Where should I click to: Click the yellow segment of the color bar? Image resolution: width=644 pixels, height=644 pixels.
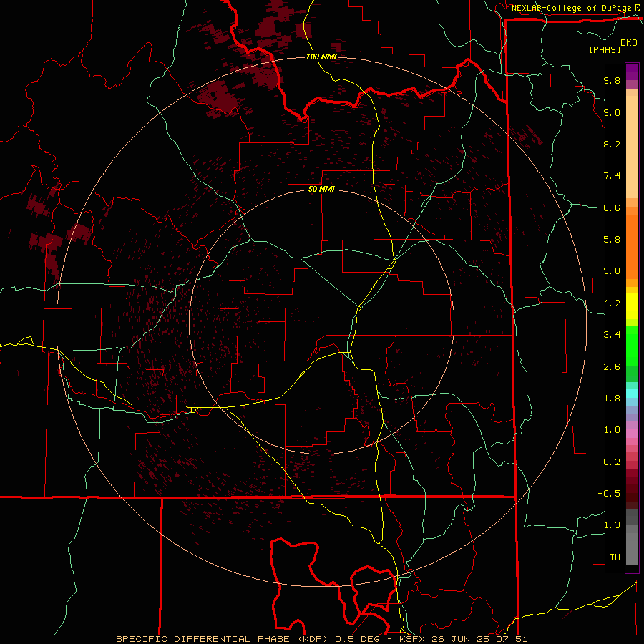click(632, 306)
